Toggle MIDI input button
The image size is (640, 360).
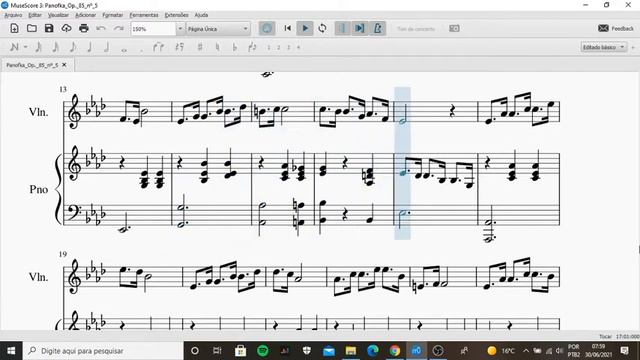(x=267, y=28)
